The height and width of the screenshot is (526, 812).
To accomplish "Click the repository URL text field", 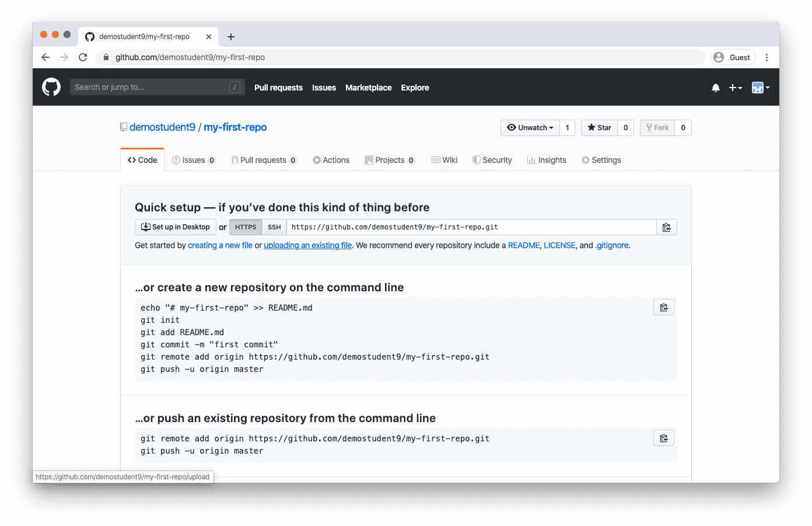I will click(x=471, y=227).
